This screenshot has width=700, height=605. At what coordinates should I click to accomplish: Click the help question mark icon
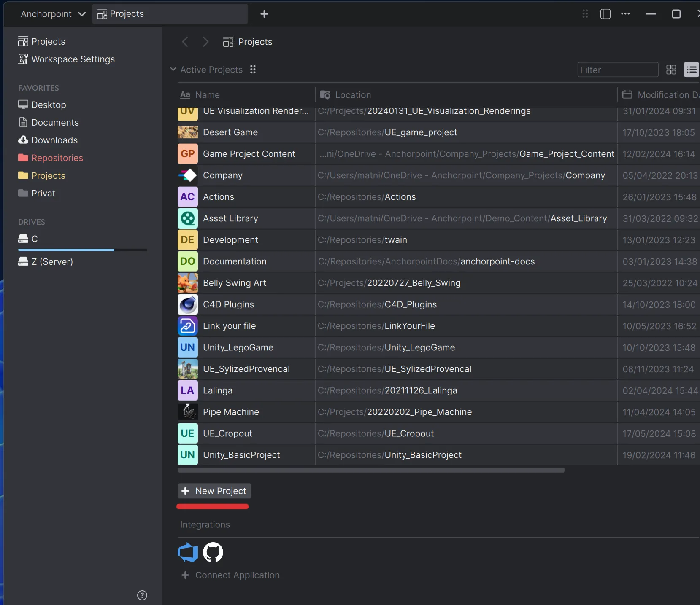142,595
